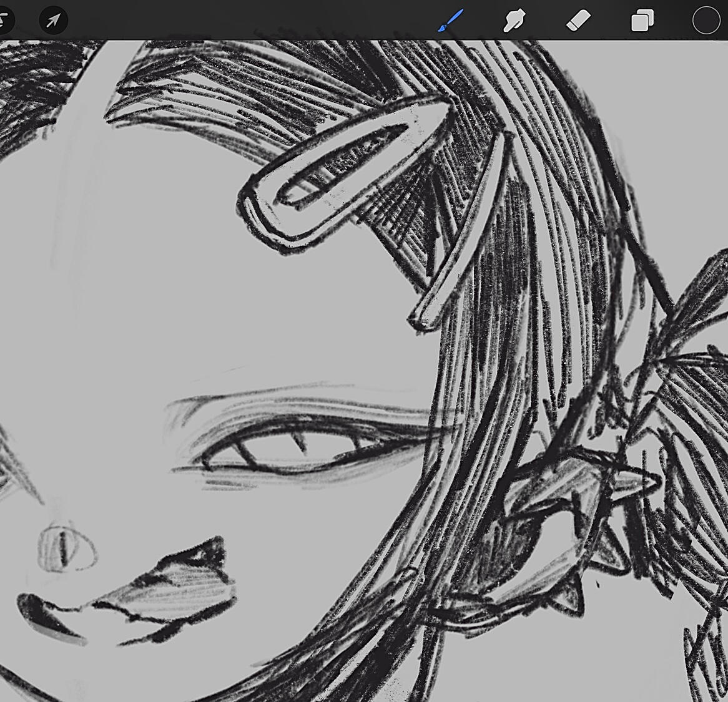Select the Smudge tool

coord(513,21)
